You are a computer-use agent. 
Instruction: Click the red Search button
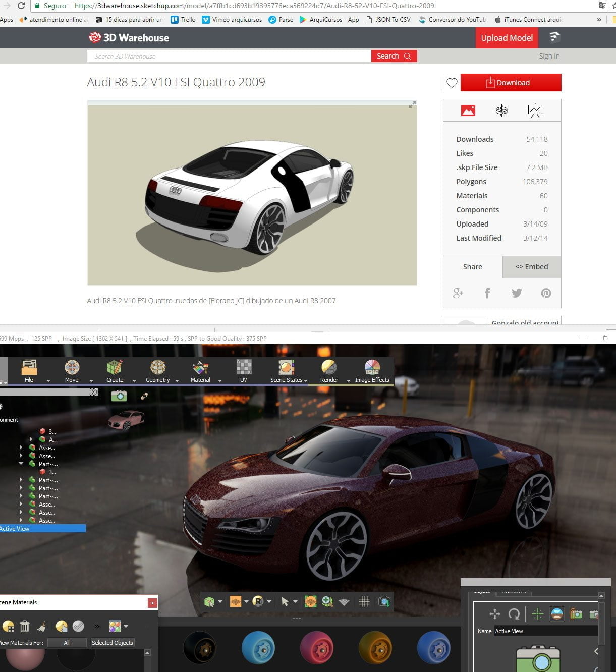pyautogui.click(x=394, y=56)
